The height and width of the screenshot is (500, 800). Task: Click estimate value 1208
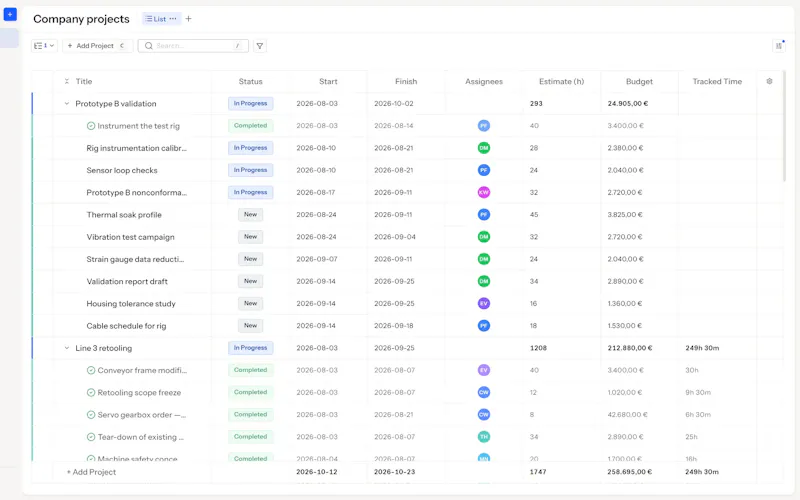tap(538, 348)
